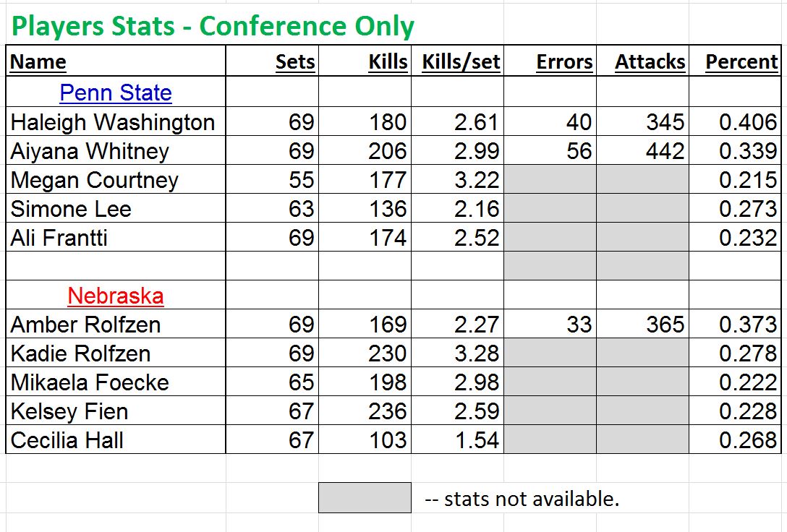The image size is (787, 532).
Task: Click Megan Courtney's gray Errors cell
Action: pyautogui.click(x=550, y=179)
